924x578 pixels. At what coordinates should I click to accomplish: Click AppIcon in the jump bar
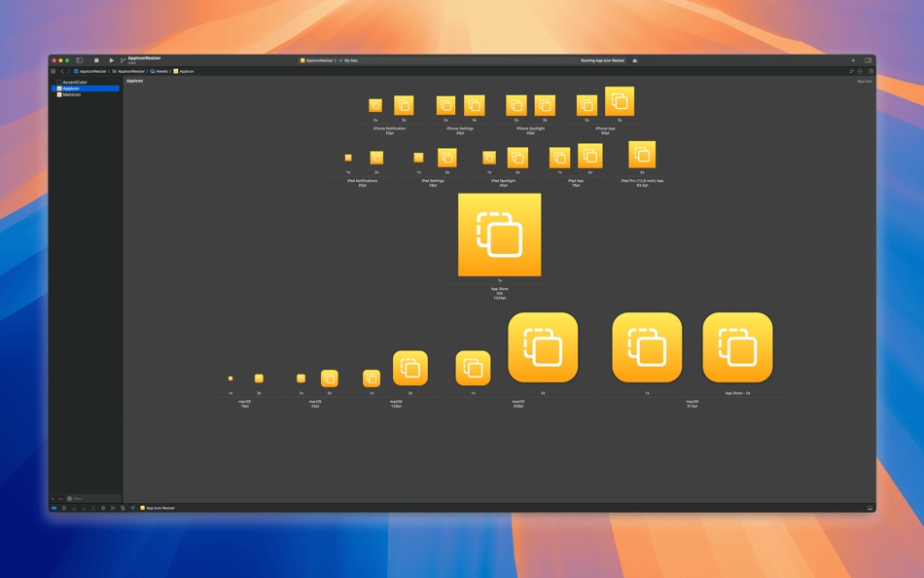[183, 71]
